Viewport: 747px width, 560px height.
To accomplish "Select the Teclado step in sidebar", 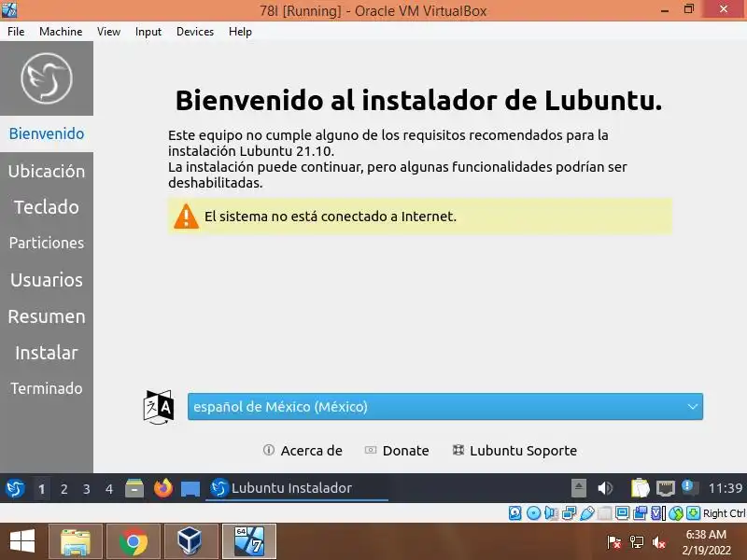I will [47, 207].
